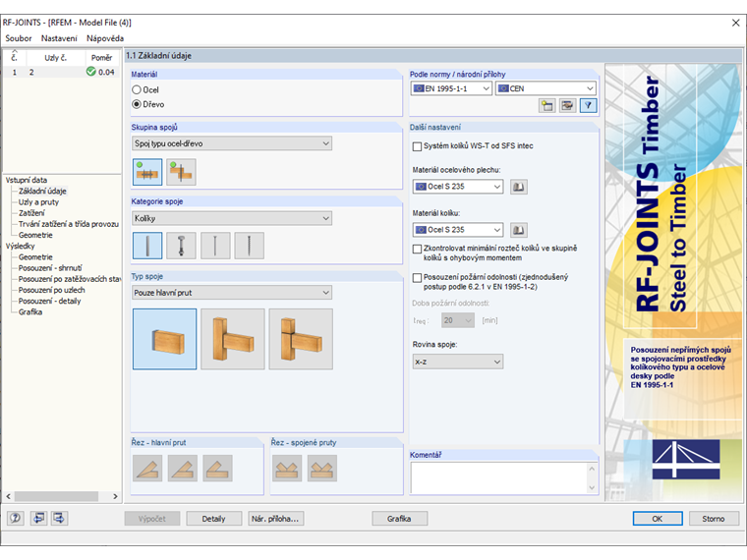The width and height of the screenshot is (747, 560).
Task: Open Soubor menu
Action: [18, 38]
